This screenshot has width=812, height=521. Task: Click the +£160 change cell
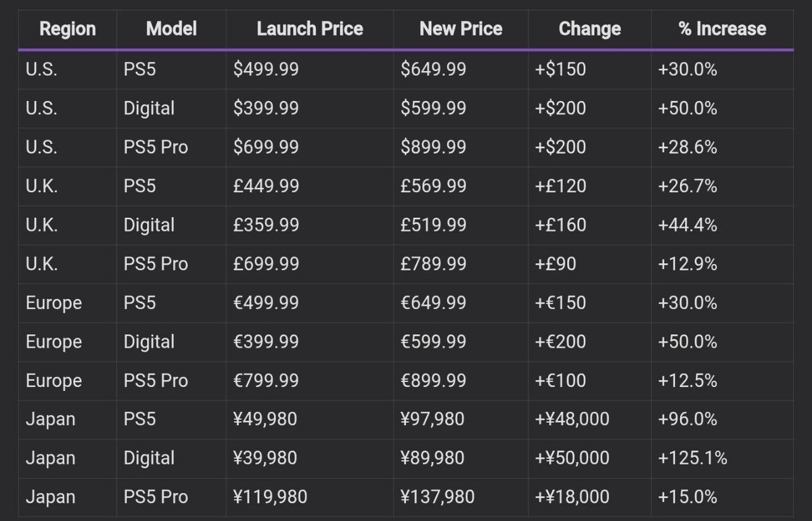pos(561,225)
